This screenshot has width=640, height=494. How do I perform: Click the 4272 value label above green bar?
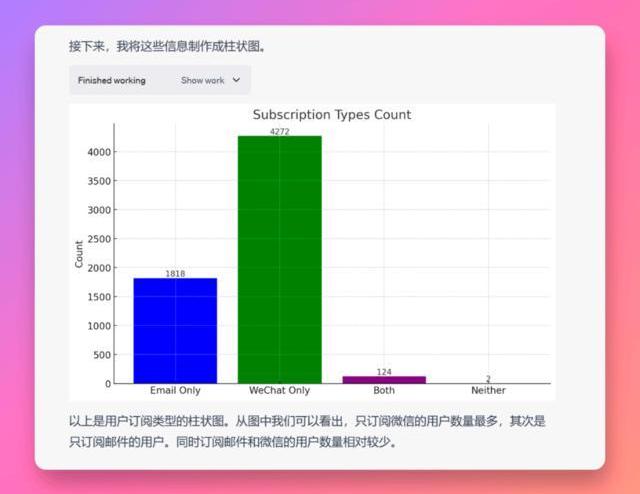tap(279, 132)
